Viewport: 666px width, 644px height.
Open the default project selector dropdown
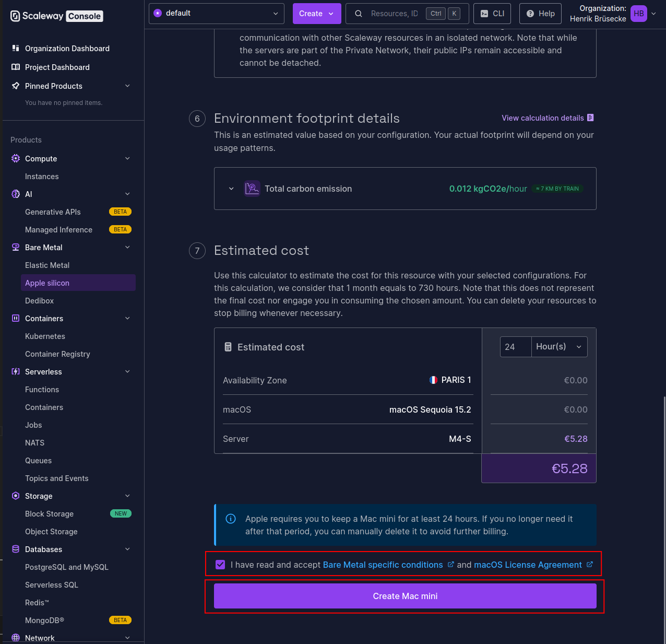pos(217,14)
